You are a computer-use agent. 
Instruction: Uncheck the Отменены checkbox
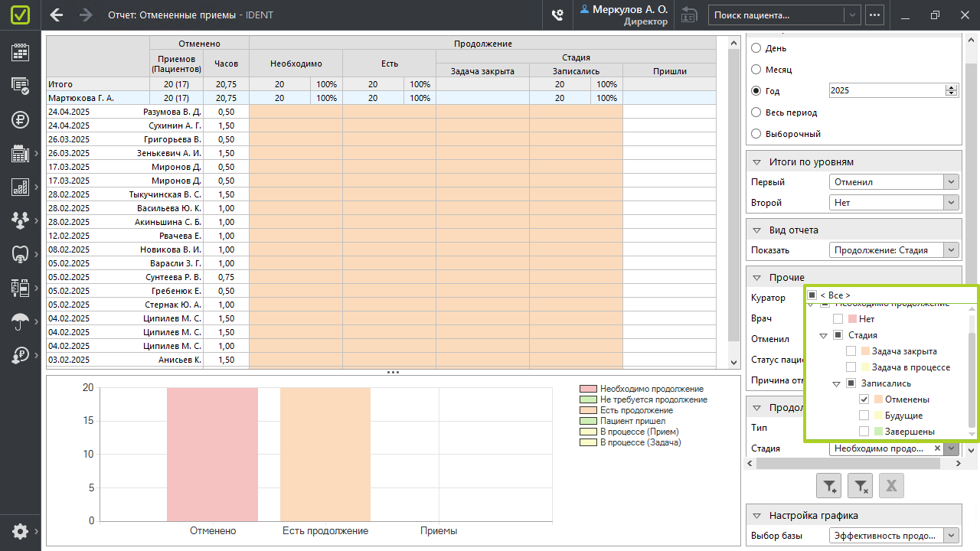(864, 399)
